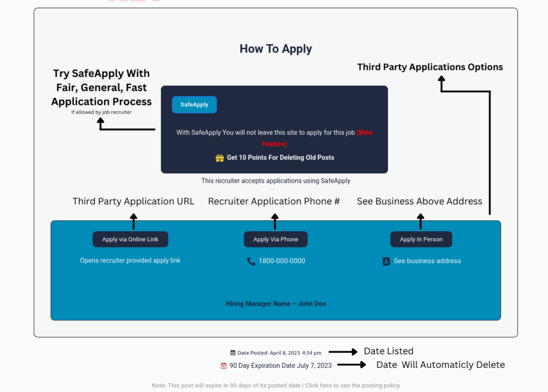Click 'This recruiter accepts applications using SafeApply' text
Image resolution: width=548 pixels, height=392 pixels.
tap(276, 181)
